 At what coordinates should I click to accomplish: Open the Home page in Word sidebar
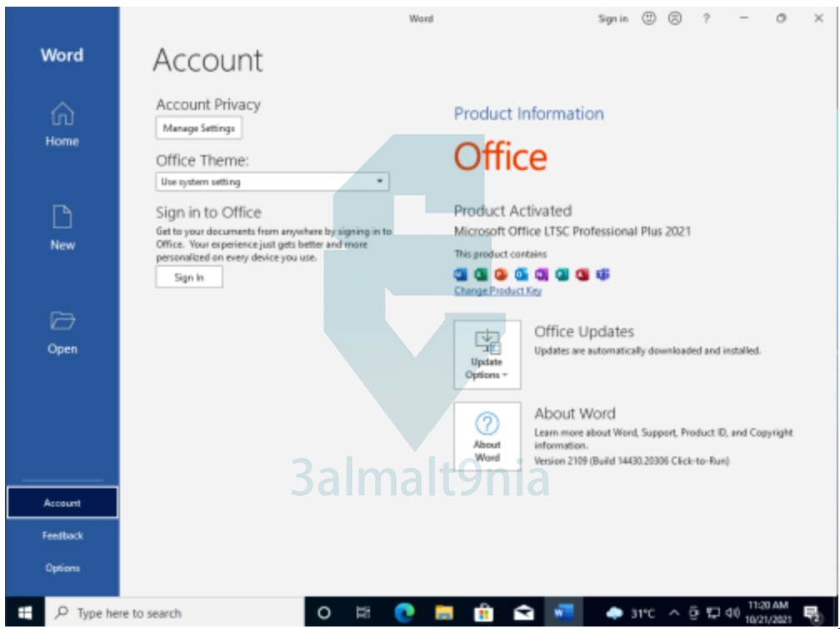[x=62, y=125]
